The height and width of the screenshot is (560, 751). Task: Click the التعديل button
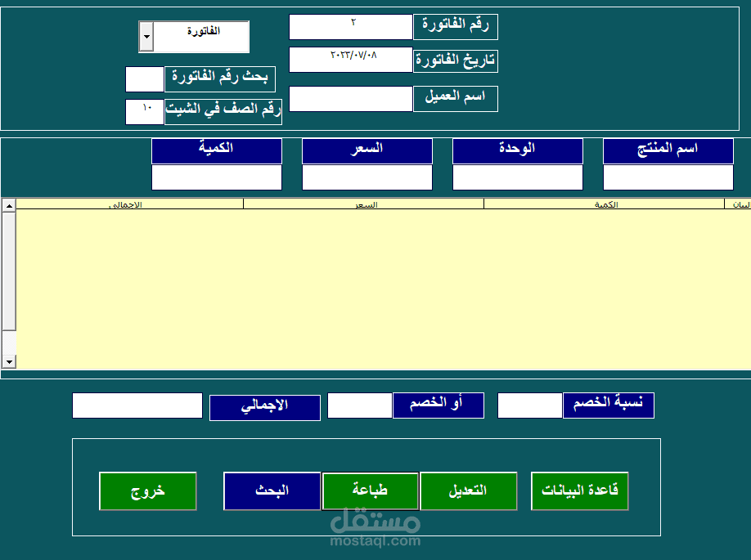pyautogui.click(x=469, y=491)
